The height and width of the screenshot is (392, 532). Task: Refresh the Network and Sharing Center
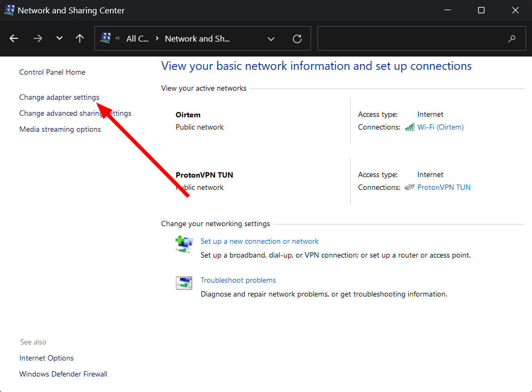(297, 38)
